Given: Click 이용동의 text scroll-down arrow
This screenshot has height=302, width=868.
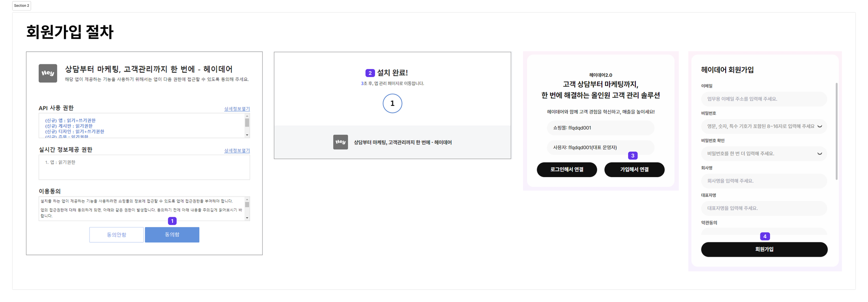Looking at the screenshot, I should (247, 218).
